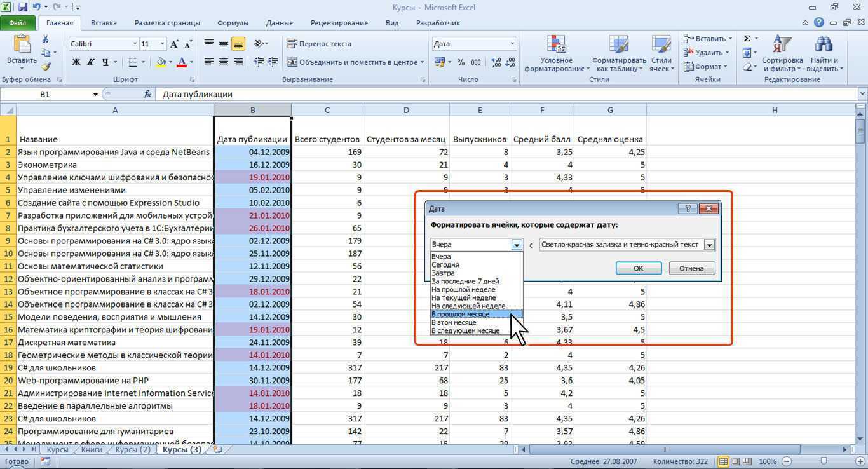Toggle Wrap Text option
Viewport: 868px width, 469px height.
319,44
